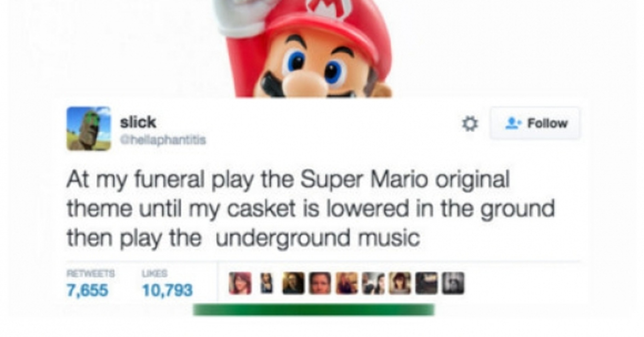Open the gear settings menu on tweet
This screenshot has height=337, width=644.
[x=470, y=124]
